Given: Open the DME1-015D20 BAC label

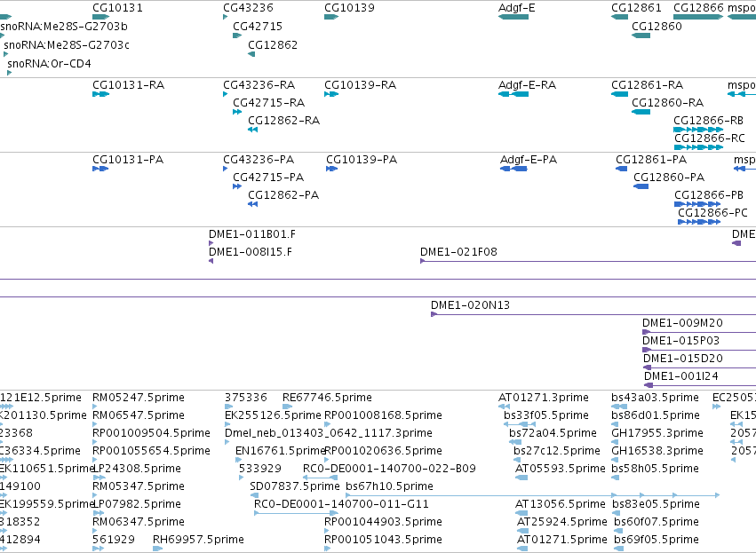Looking at the screenshot, I should coord(683,359).
